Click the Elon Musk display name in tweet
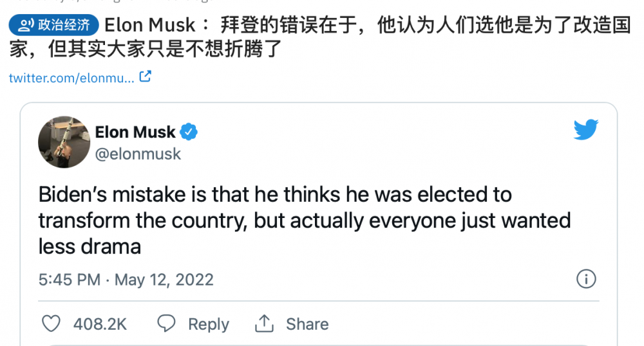The height and width of the screenshot is (346, 644). coord(135,132)
